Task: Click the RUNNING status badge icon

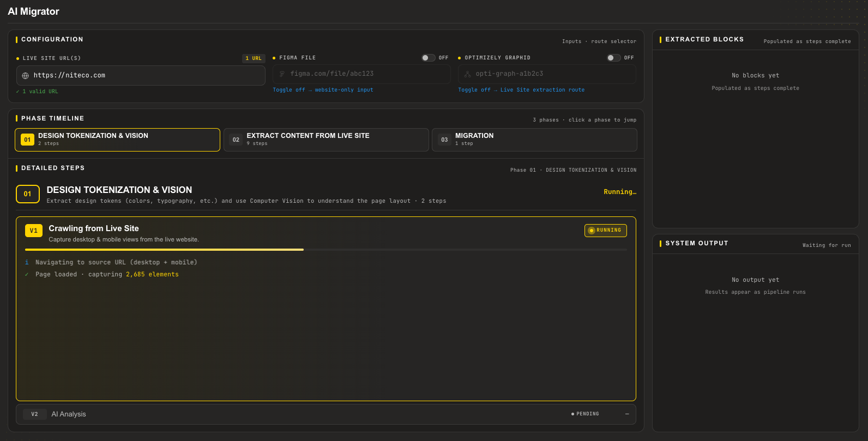Action: tap(592, 231)
